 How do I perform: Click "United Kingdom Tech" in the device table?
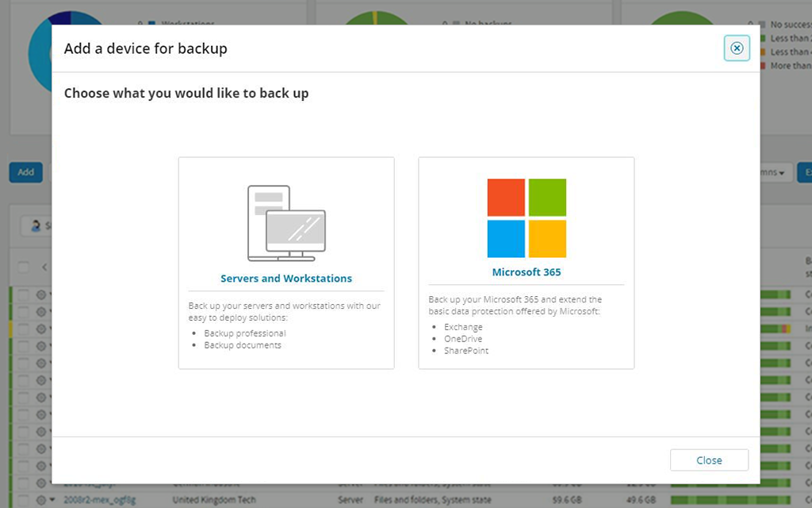tap(214, 500)
